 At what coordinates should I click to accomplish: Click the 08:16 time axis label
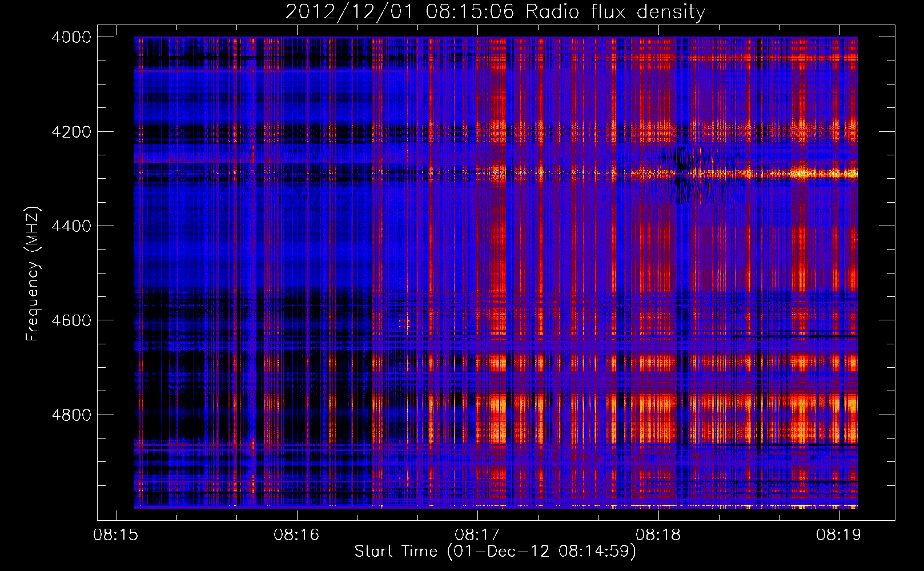tap(296, 534)
